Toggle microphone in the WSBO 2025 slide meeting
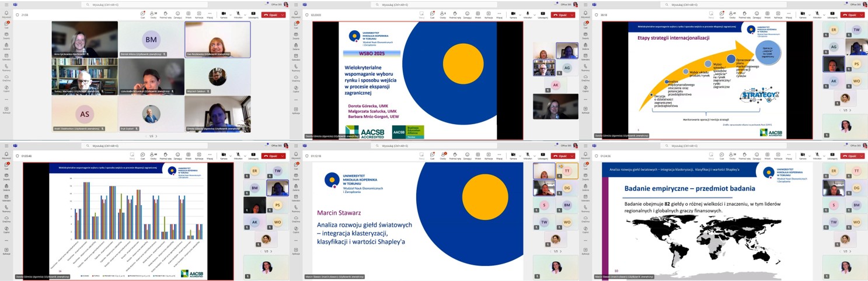 527,14
